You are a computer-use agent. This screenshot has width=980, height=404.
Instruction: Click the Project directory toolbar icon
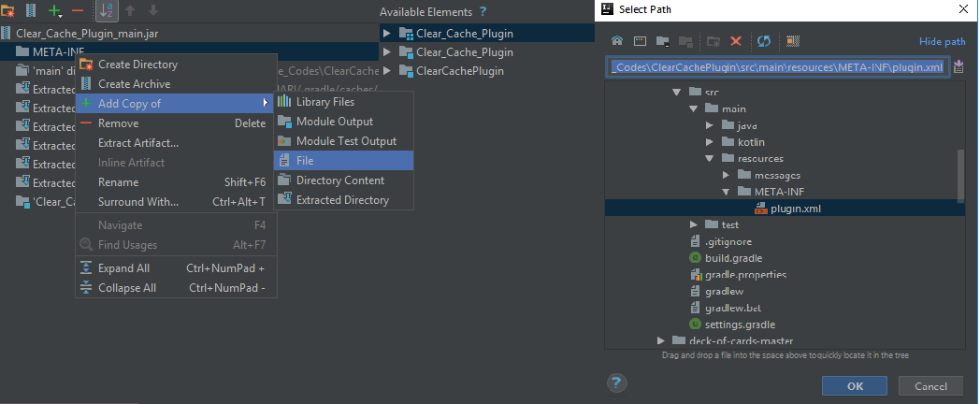pos(663,41)
